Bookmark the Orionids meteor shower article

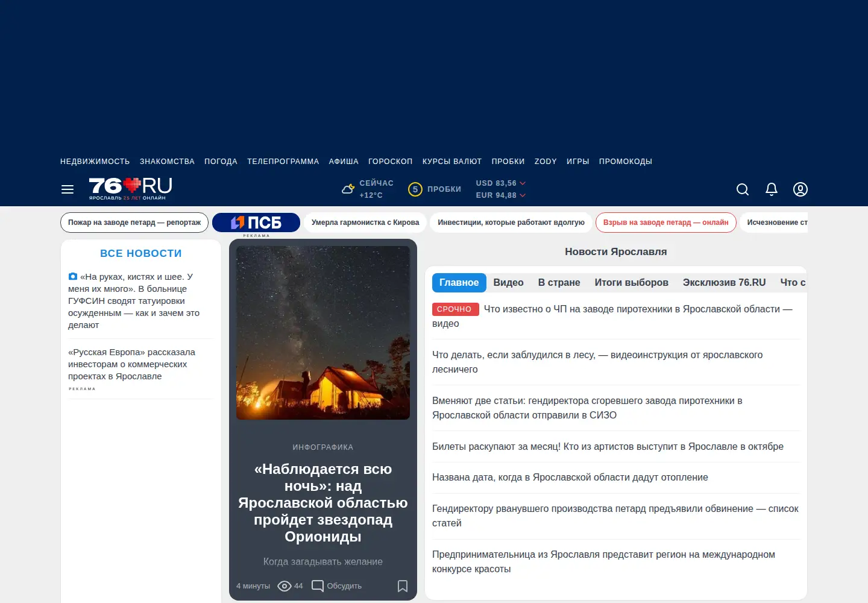tap(403, 586)
